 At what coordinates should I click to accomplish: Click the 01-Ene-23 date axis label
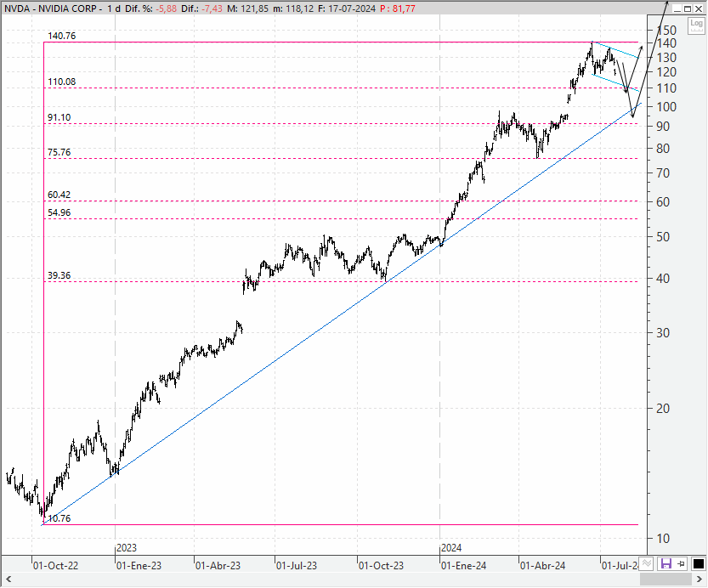click(x=139, y=565)
